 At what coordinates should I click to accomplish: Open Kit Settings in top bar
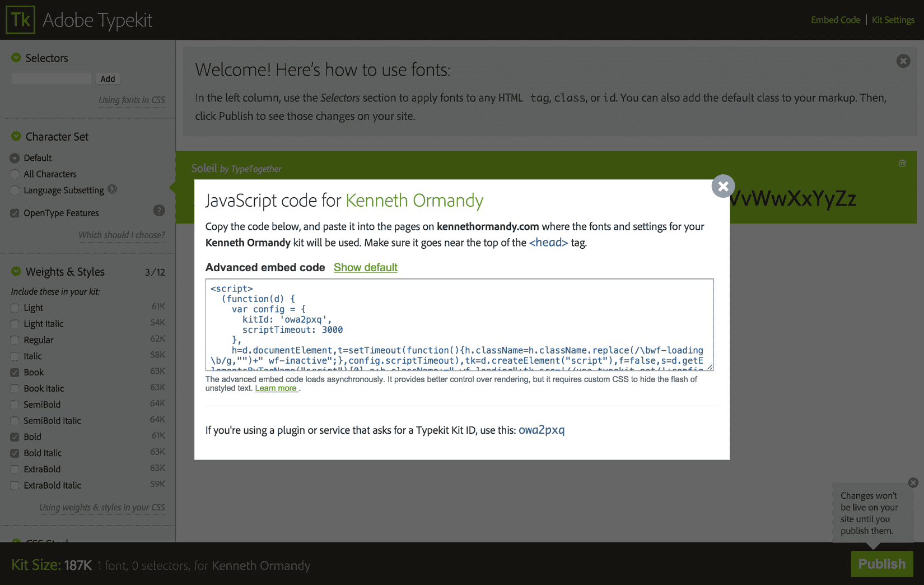pyautogui.click(x=893, y=20)
